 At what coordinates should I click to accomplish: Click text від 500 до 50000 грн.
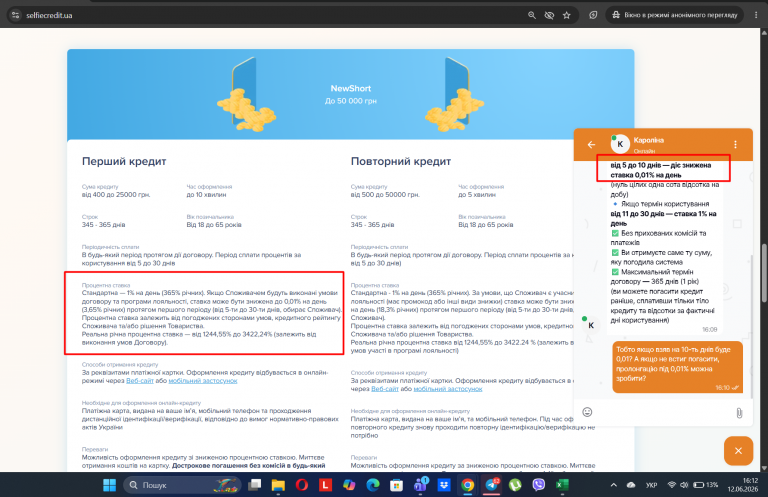[385, 194]
